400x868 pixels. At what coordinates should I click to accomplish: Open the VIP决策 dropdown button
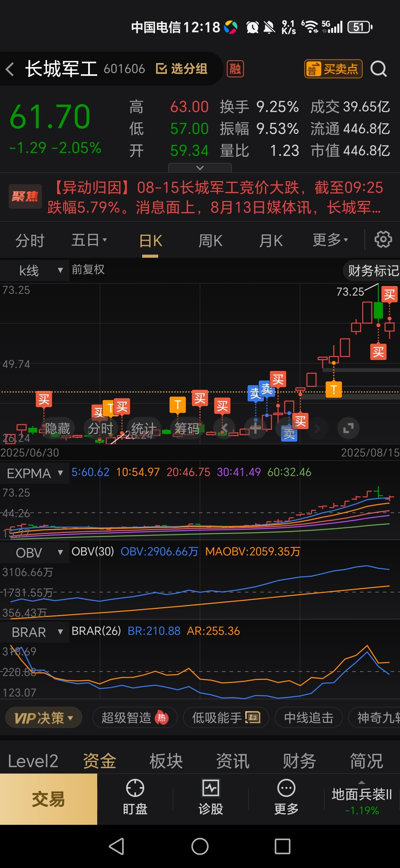pyautogui.click(x=44, y=718)
